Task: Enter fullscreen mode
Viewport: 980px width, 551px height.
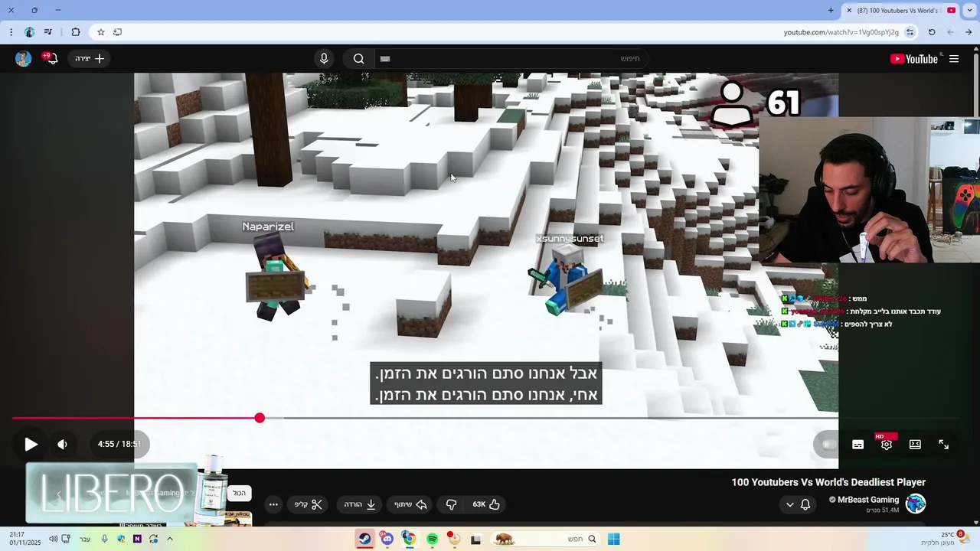Action: point(944,444)
